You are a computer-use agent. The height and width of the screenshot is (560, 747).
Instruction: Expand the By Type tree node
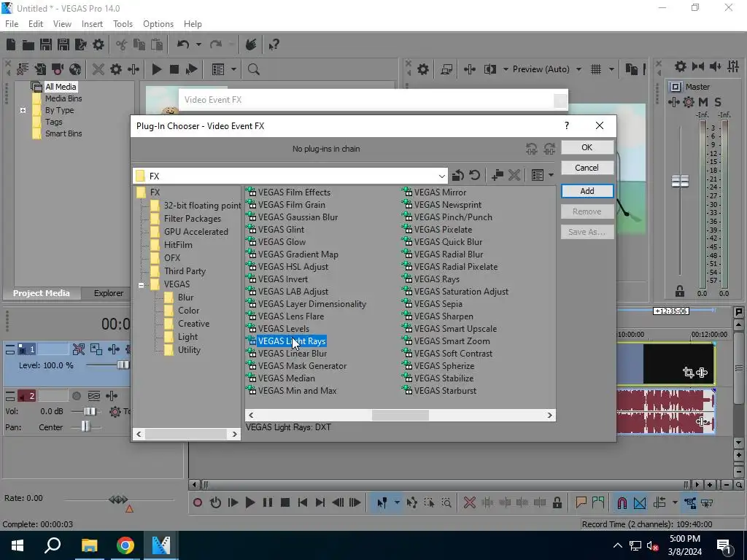23,111
